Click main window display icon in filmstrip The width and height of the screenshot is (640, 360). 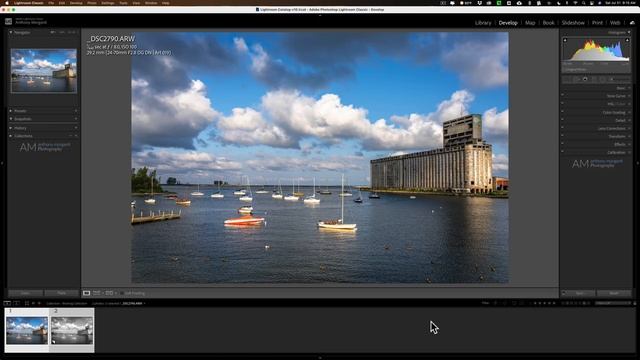pos(7,303)
